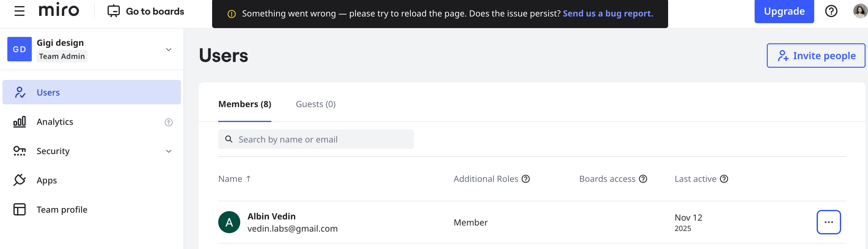Expand the Gigi design team switcher
Screen dimensions: 868x249
click(x=168, y=49)
